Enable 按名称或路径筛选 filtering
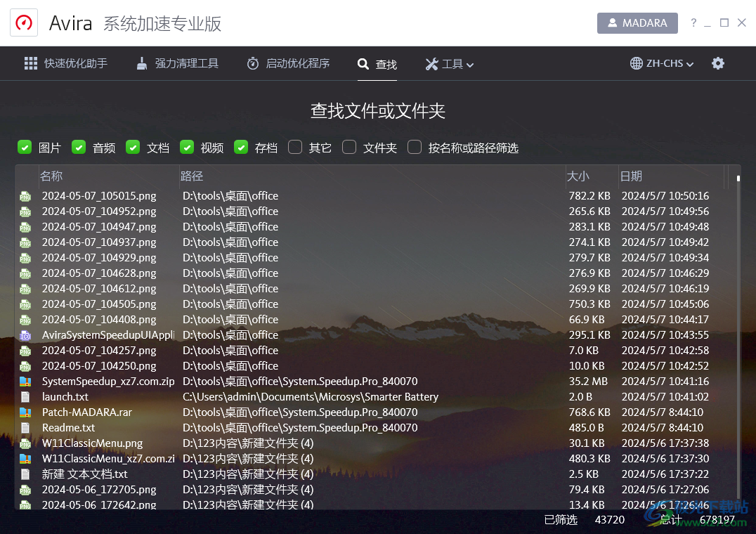Viewport: 756px width, 534px height. coord(415,148)
